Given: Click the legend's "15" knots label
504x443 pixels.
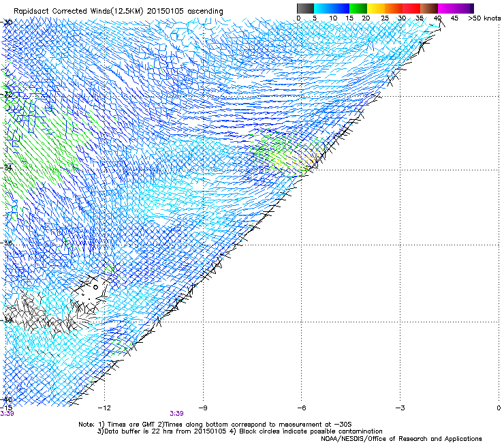Looking at the screenshot, I should click(349, 18).
